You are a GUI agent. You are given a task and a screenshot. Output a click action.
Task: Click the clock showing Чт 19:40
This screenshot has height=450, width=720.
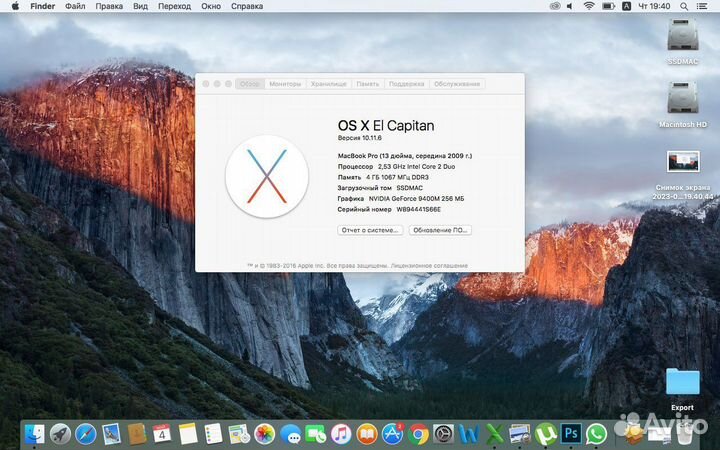click(x=654, y=6)
